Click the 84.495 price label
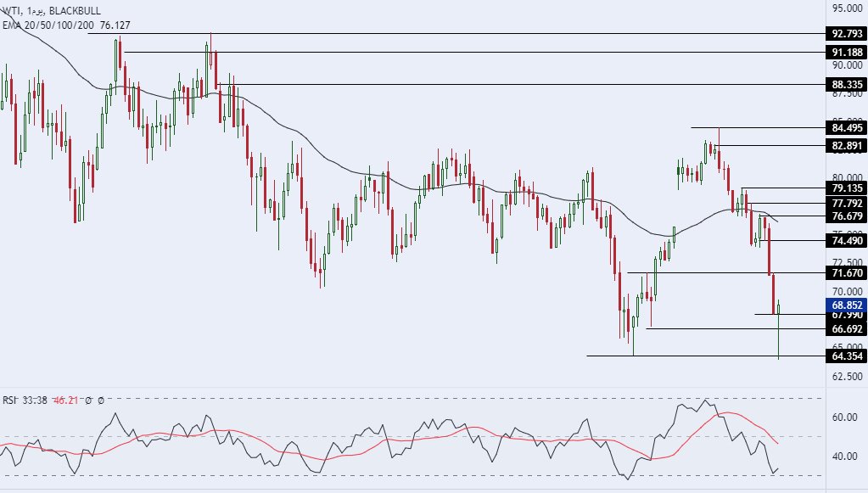This screenshot has width=868, height=493. [x=847, y=128]
